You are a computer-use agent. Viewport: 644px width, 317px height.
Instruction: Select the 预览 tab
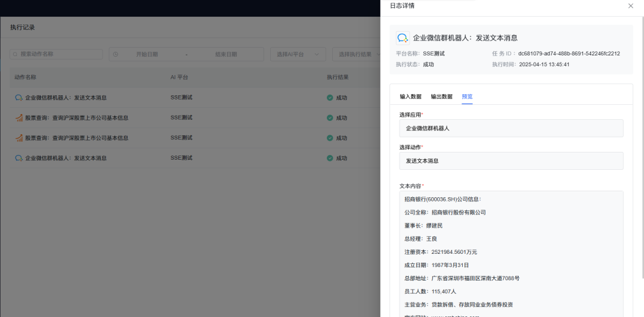467,97
